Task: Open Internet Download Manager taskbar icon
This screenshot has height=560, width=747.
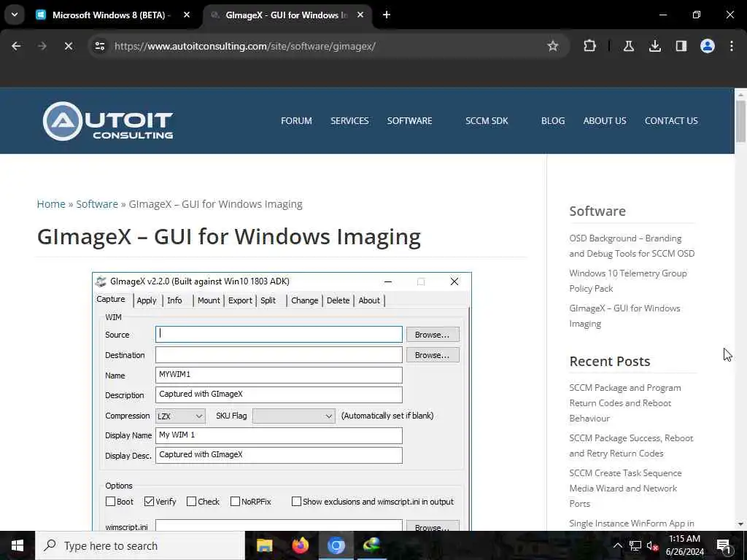Action: (x=371, y=545)
